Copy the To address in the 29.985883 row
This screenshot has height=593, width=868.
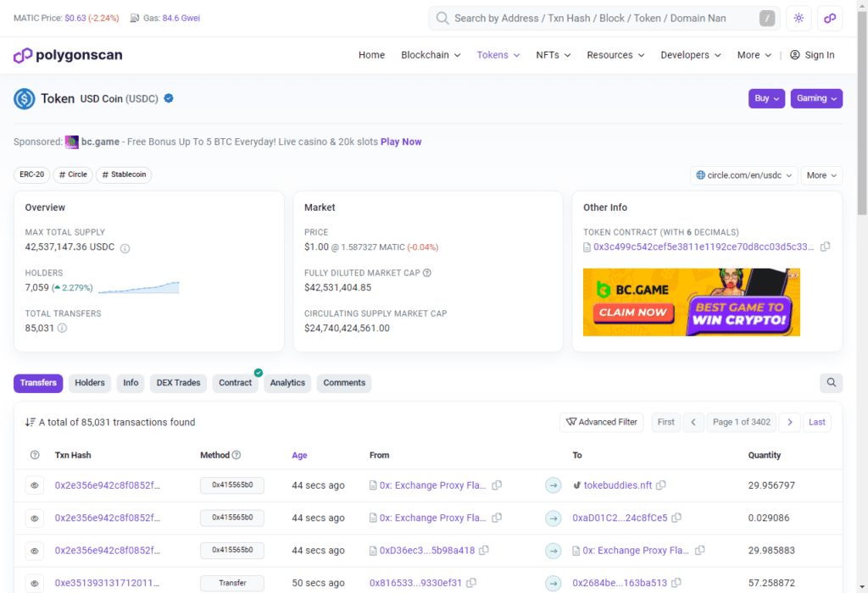[x=699, y=551]
